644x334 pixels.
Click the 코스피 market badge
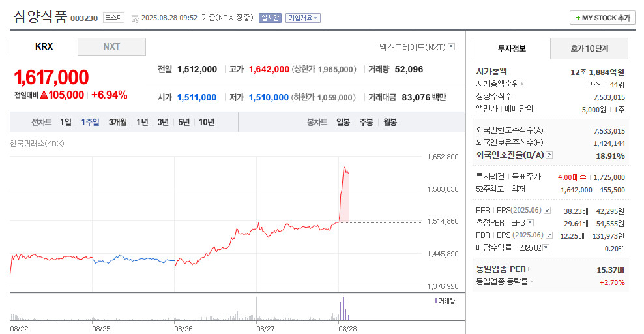[113, 17]
